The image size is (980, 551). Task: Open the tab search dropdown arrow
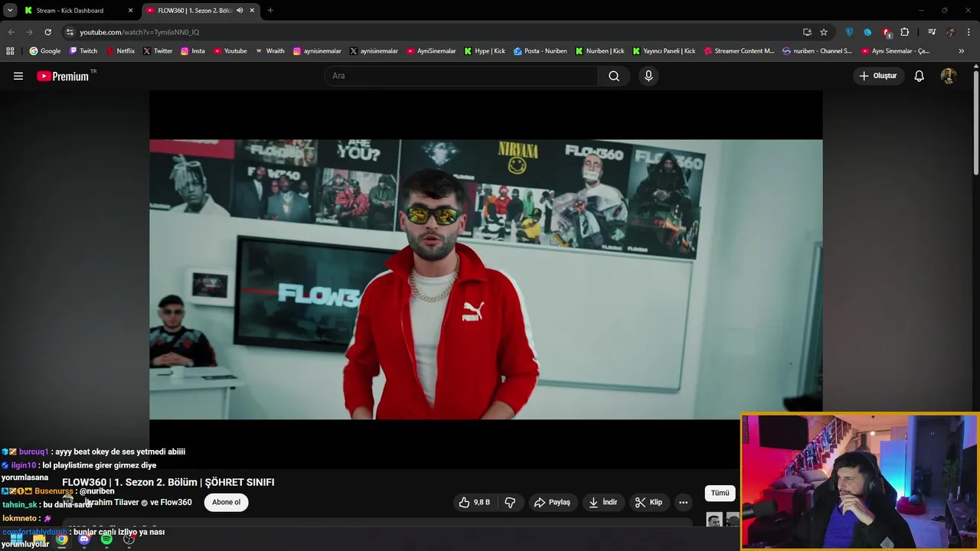pos(10,10)
